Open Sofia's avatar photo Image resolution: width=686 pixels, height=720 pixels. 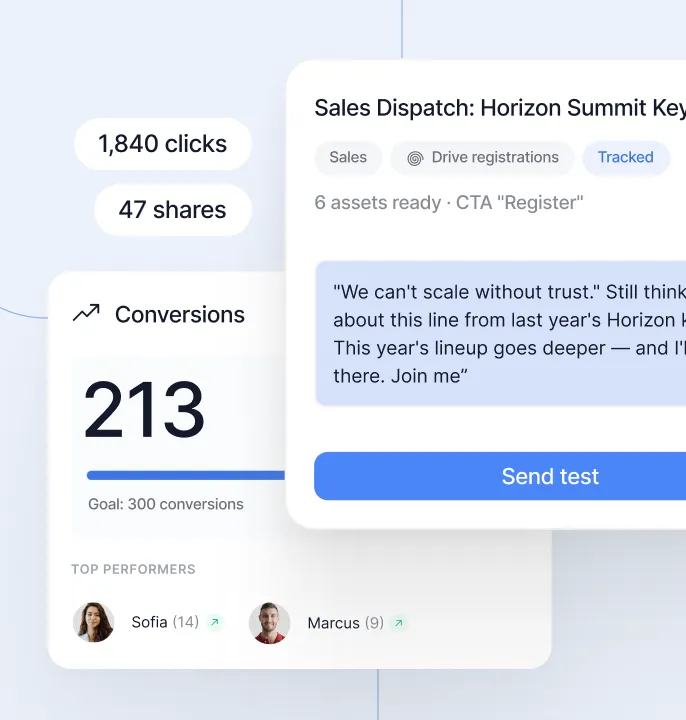click(93, 622)
